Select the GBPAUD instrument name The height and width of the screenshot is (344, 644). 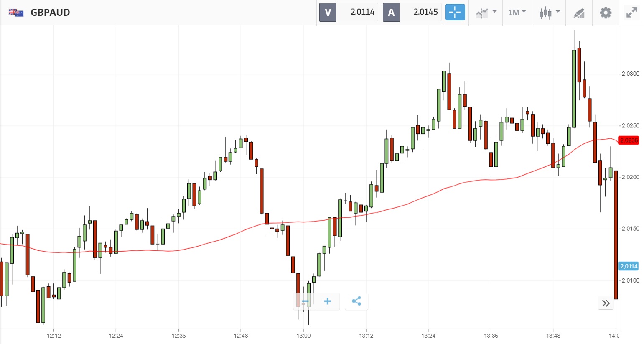coord(50,13)
